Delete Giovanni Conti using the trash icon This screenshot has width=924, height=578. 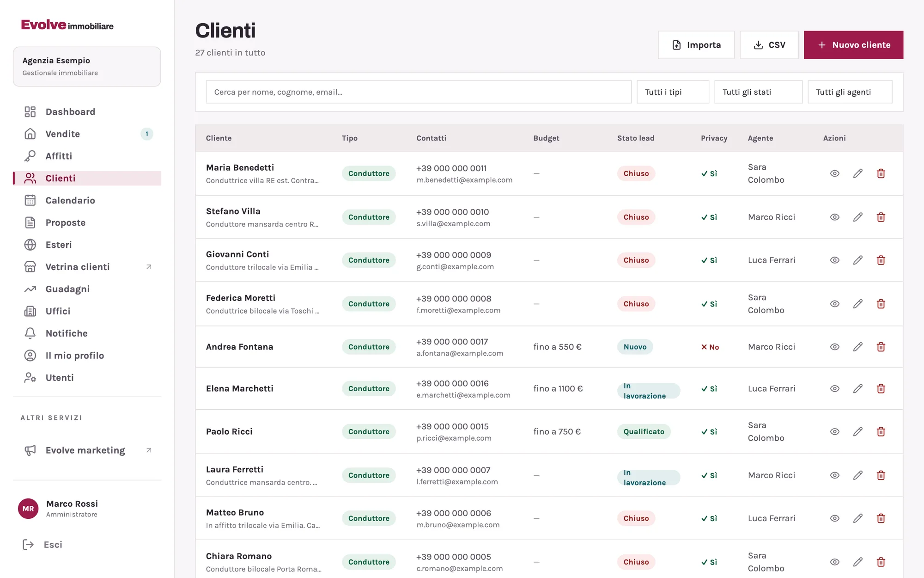click(881, 260)
